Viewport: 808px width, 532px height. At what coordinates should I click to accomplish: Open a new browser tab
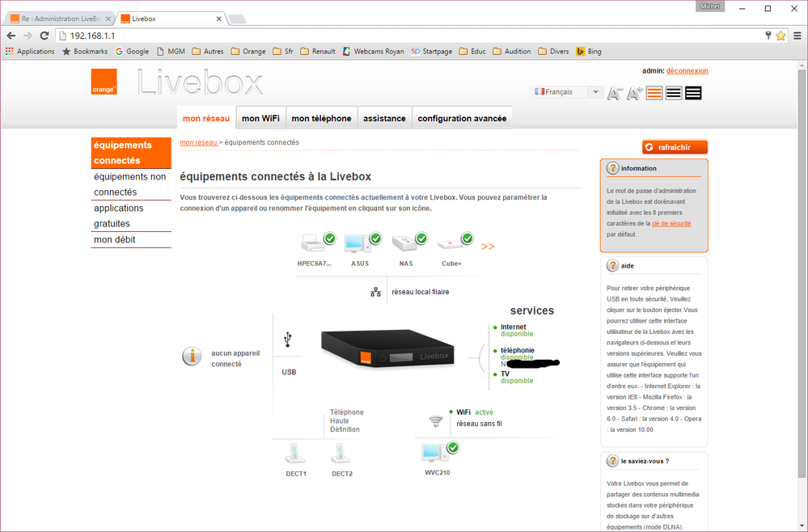point(237,19)
